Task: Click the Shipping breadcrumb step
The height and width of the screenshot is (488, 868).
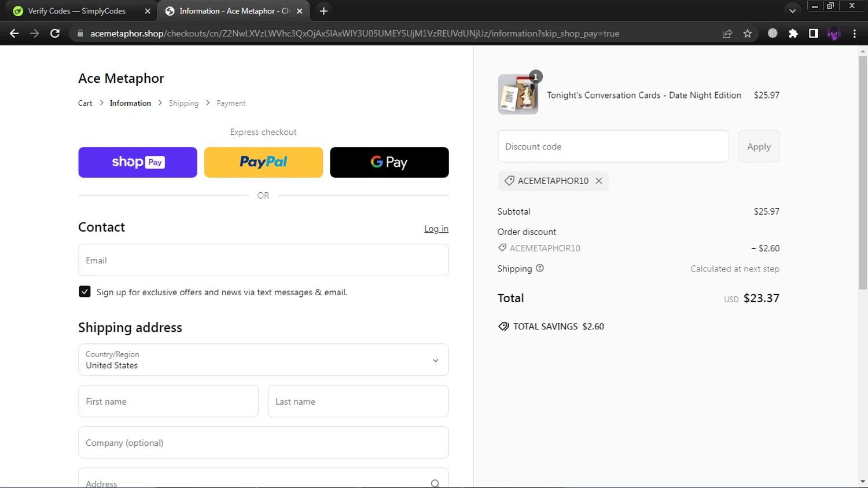Action: click(183, 103)
